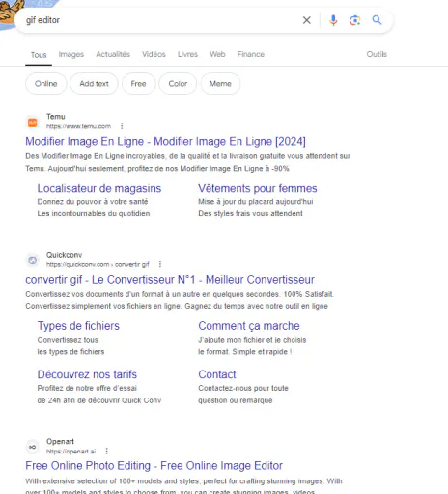Start voice search with the microphone icon

tap(333, 20)
